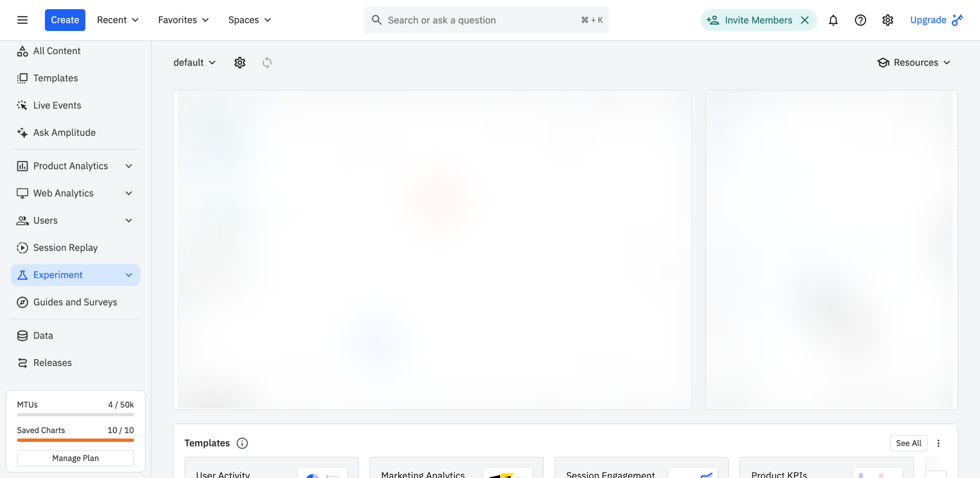Open the Resources dropdown

(x=914, y=62)
